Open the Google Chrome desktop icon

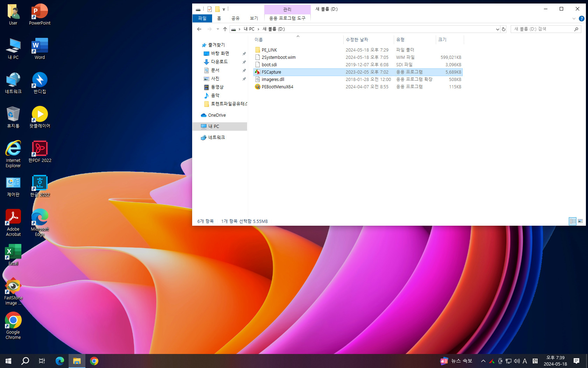(13, 326)
